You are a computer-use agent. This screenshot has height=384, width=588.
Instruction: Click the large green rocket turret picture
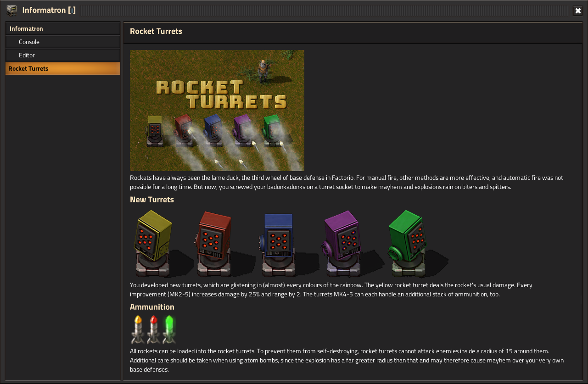(x=407, y=243)
